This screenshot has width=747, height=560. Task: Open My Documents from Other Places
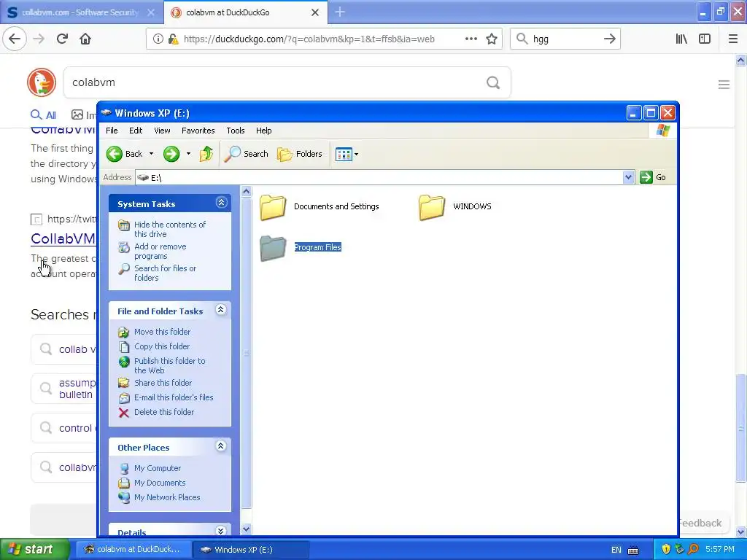[x=160, y=483]
